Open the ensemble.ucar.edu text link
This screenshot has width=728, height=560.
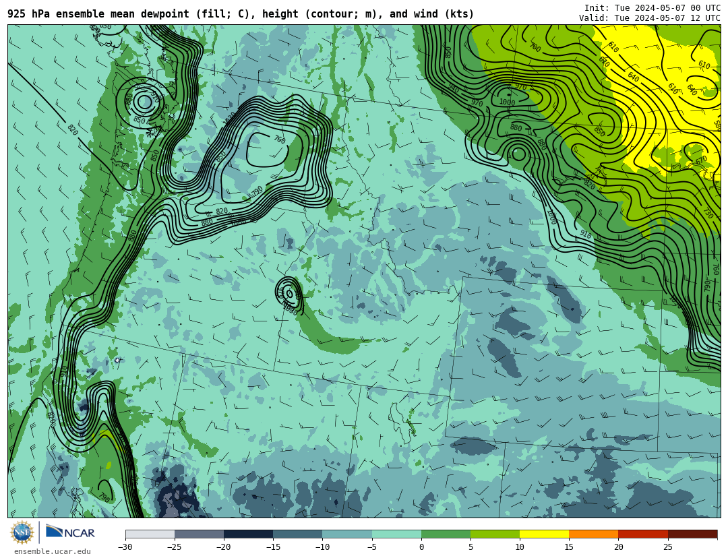[52, 552]
